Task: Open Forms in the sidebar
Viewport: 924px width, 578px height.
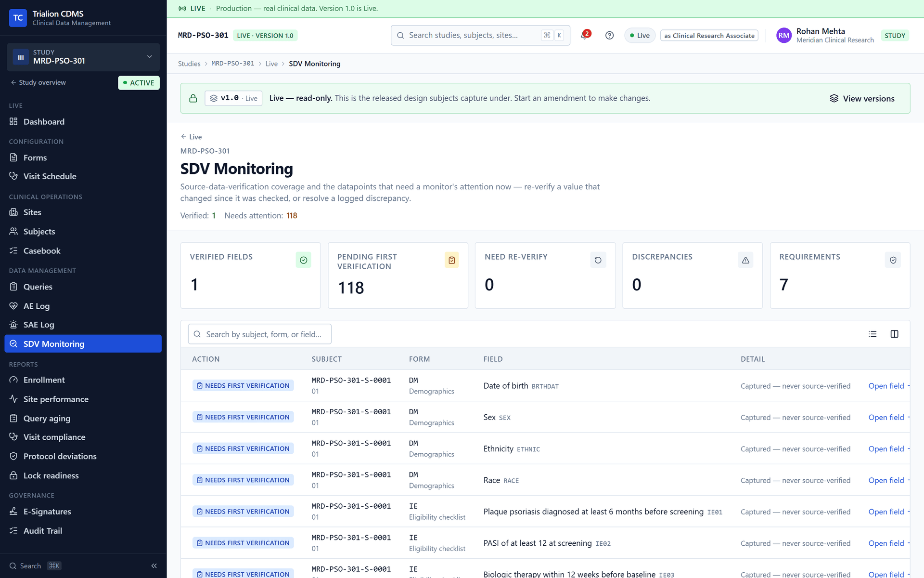Action: 83,158
